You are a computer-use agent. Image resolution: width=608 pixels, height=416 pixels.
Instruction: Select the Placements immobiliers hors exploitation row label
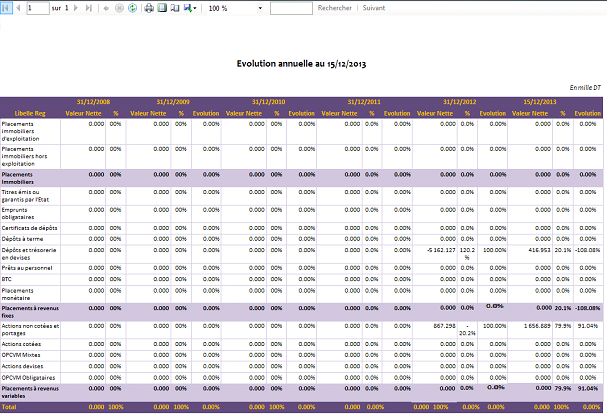pyautogui.click(x=24, y=156)
